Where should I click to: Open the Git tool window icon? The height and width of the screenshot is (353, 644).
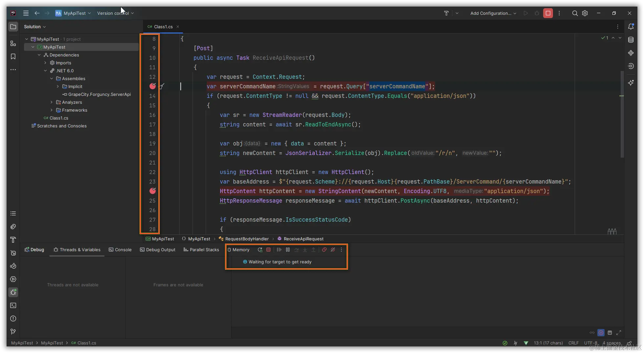pos(13,332)
